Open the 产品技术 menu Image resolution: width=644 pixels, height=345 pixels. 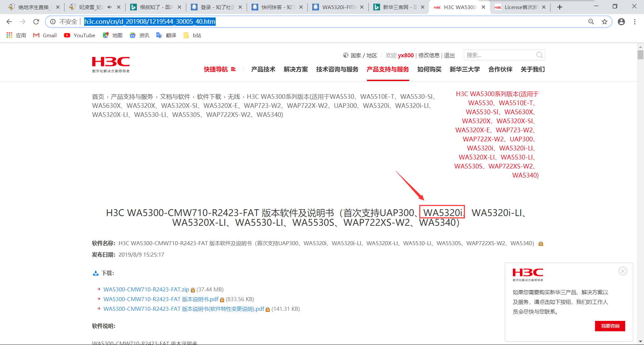click(263, 69)
